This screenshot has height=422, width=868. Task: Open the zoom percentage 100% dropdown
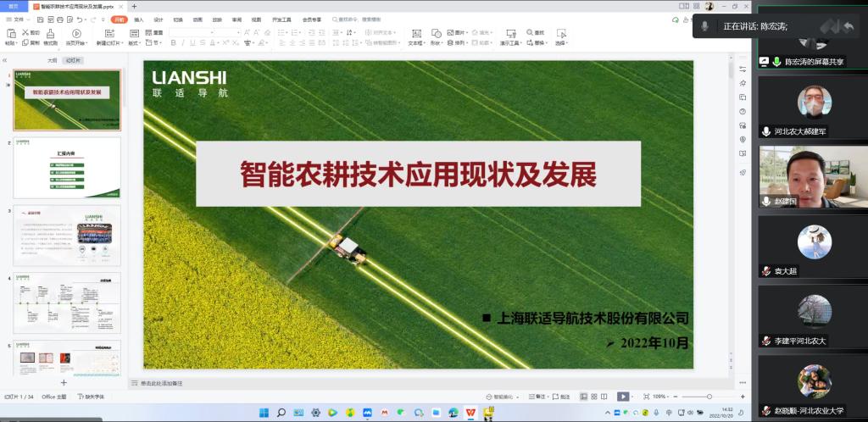tap(661, 397)
